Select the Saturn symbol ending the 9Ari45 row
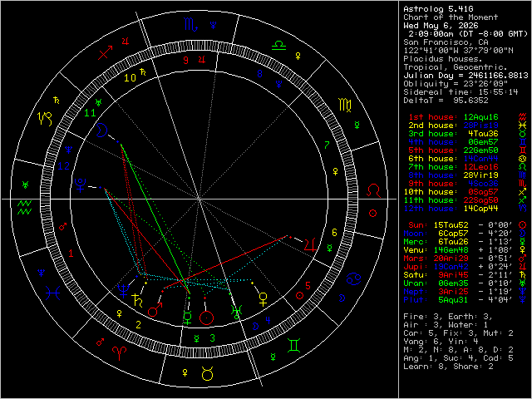Screen dimensions: 532x399 [523, 275]
